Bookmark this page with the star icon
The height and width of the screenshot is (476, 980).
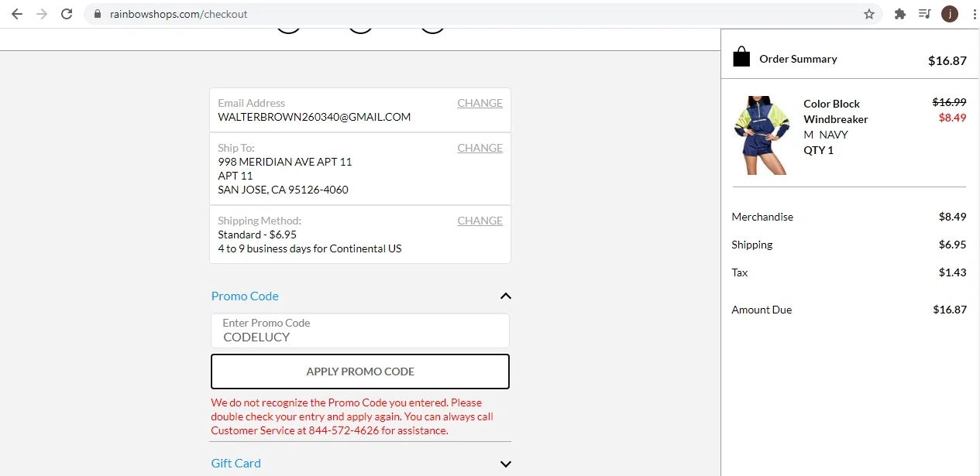pos(869,14)
